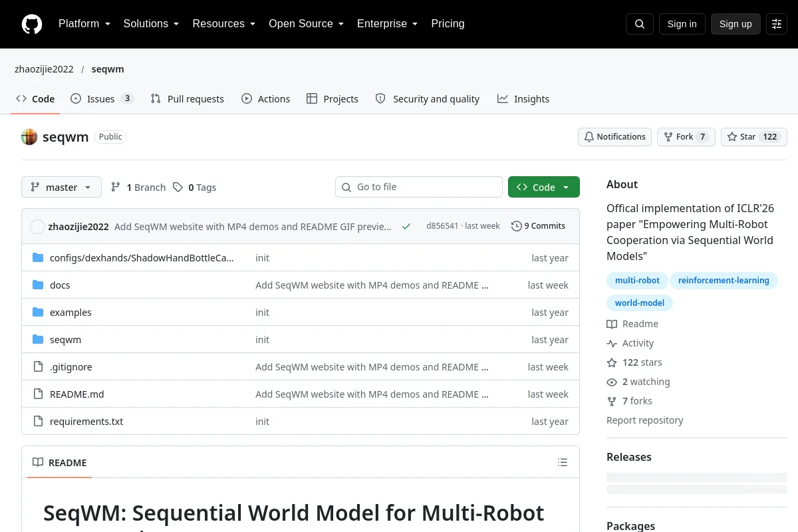Viewport: 798px width, 532px height.
Task: Click the .gitignore file icon
Action: [x=38, y=366]
